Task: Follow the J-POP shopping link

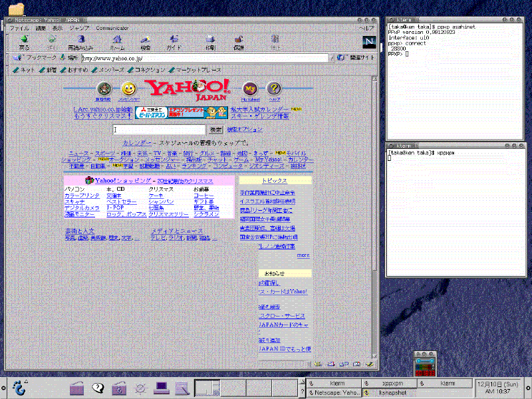Action: point(115,208)
